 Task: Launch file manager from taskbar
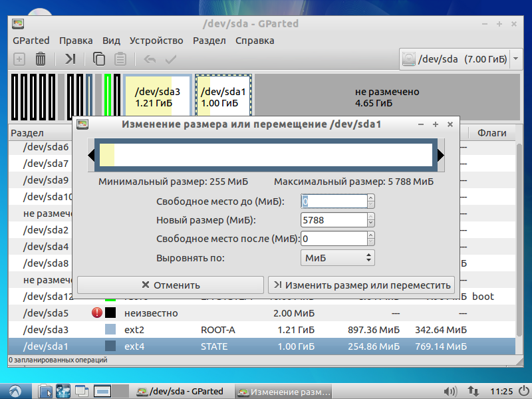(45, 391)
